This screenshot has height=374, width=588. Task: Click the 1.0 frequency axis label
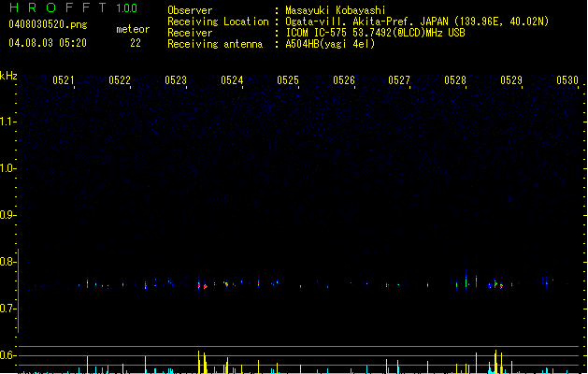click(7, 168)
